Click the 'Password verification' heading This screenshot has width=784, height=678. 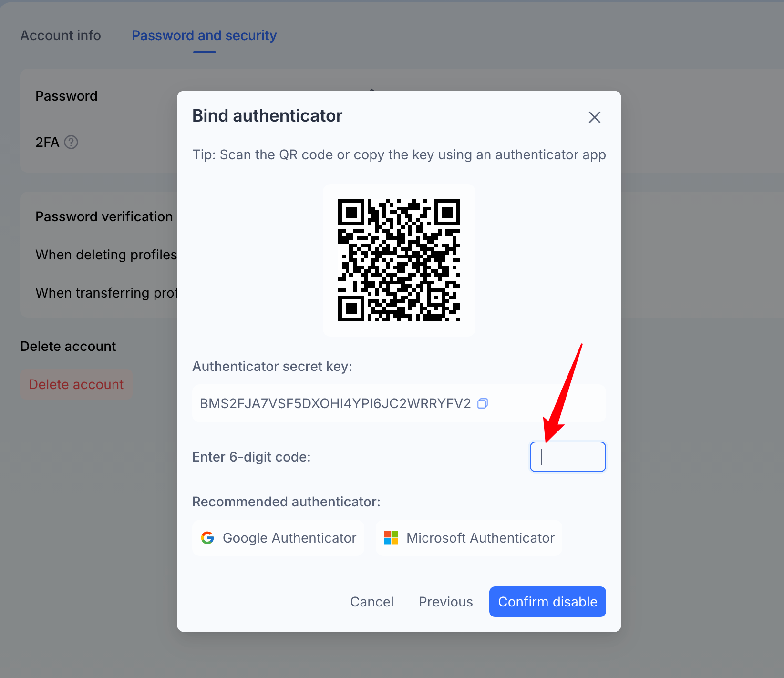click(104, 216)
